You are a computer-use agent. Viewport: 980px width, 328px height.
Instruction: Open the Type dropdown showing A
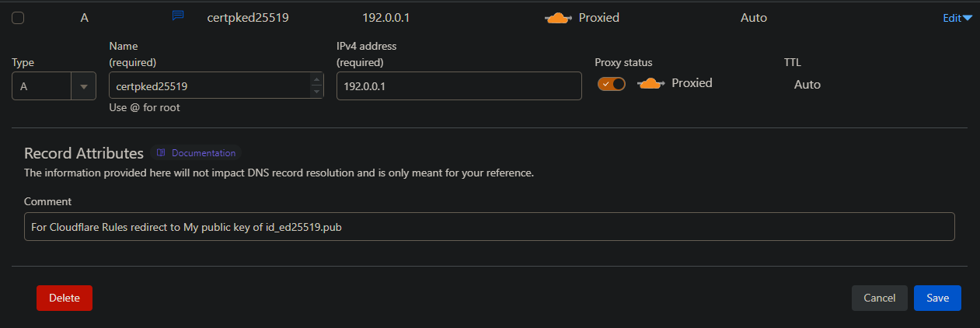(43, 86)
